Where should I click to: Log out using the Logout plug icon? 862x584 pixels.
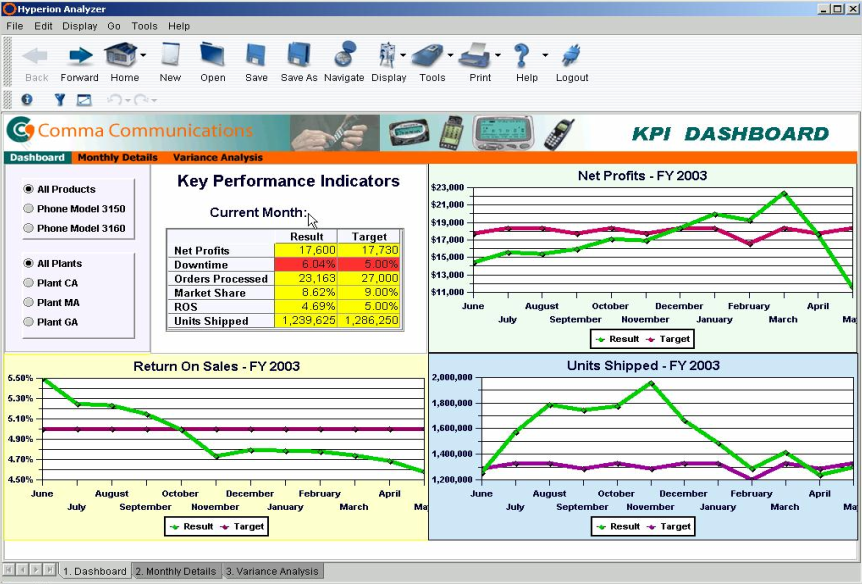point(571,55)
